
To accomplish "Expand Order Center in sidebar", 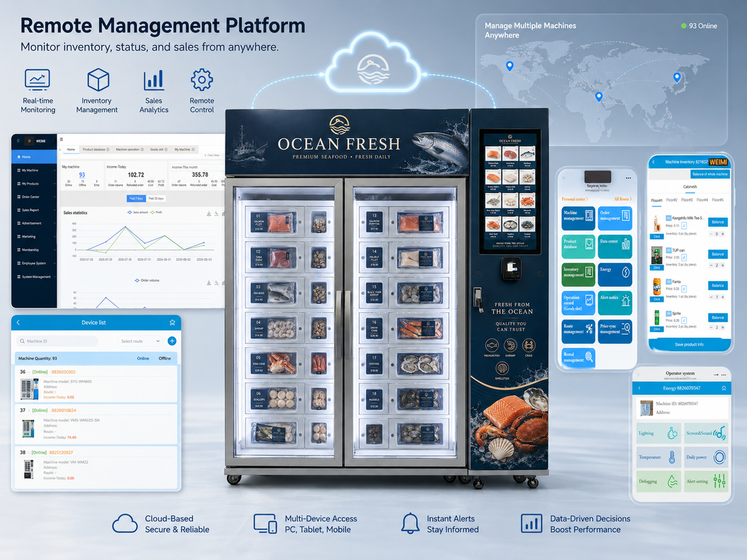I will 34,197.
